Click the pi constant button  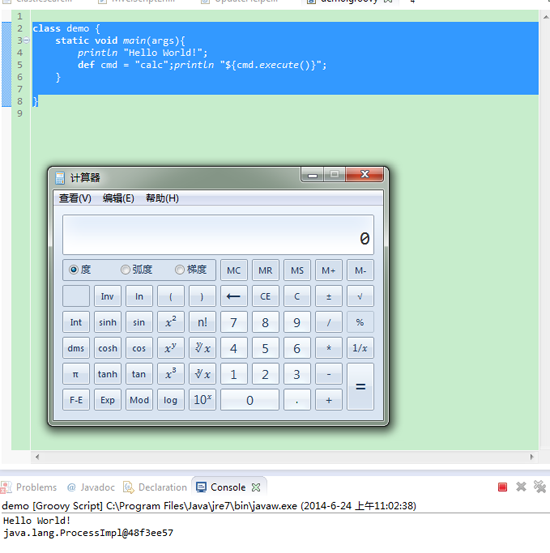click(75, 374)
